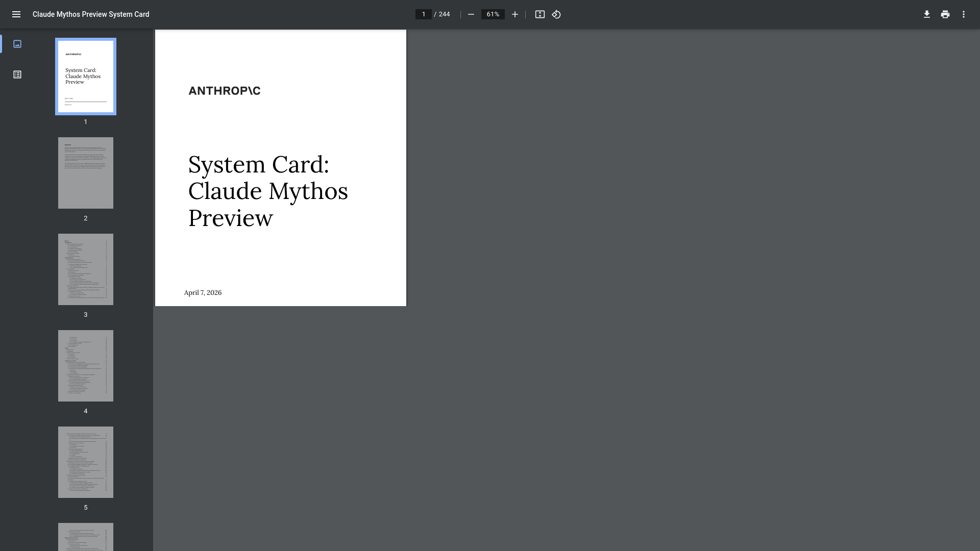This screenshot has width=980, height=551.
Task: Go to the page 4 thumbnail
Action: click(x=86, y=366)
